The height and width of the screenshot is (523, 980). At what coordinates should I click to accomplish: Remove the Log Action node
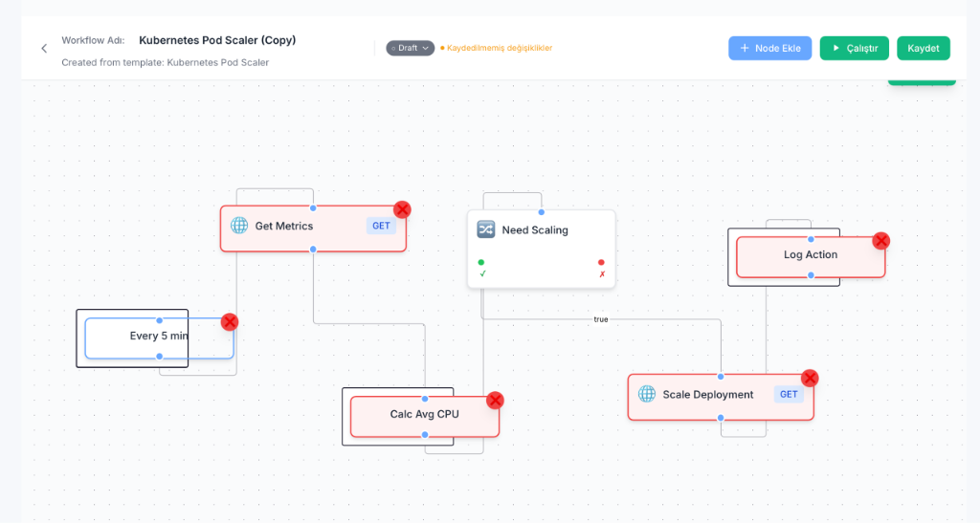click(881, 241)
